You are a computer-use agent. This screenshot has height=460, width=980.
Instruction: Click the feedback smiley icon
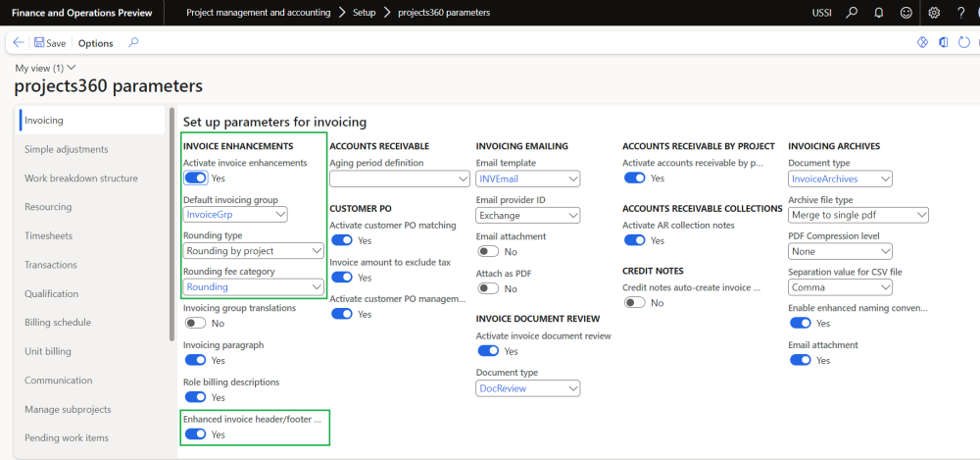906,13
